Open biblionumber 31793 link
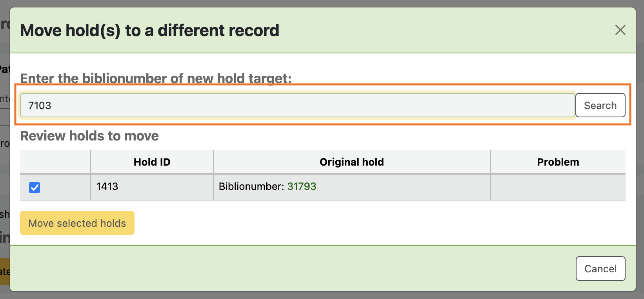This screenshot has width=644, height=299. (302, 186)
